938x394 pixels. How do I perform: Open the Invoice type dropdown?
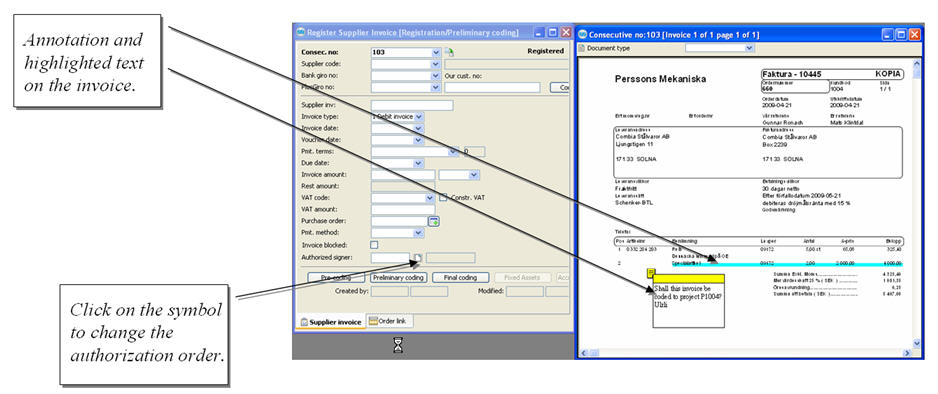coord(419,117)
